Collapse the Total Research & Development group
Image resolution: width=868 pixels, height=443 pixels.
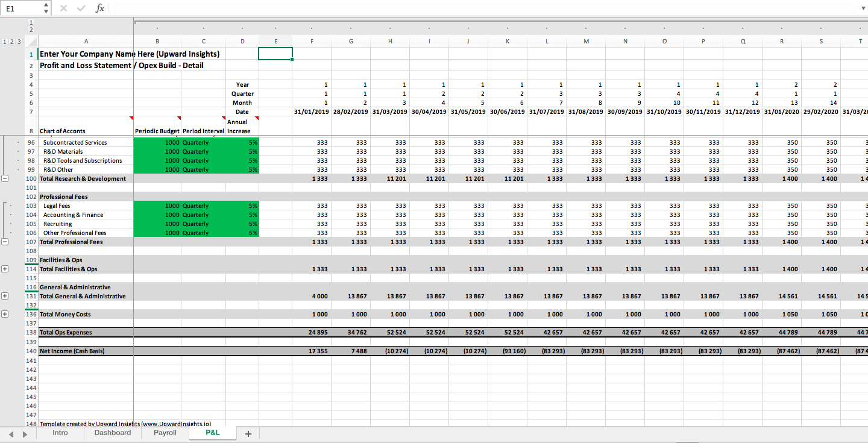(5, 178)
